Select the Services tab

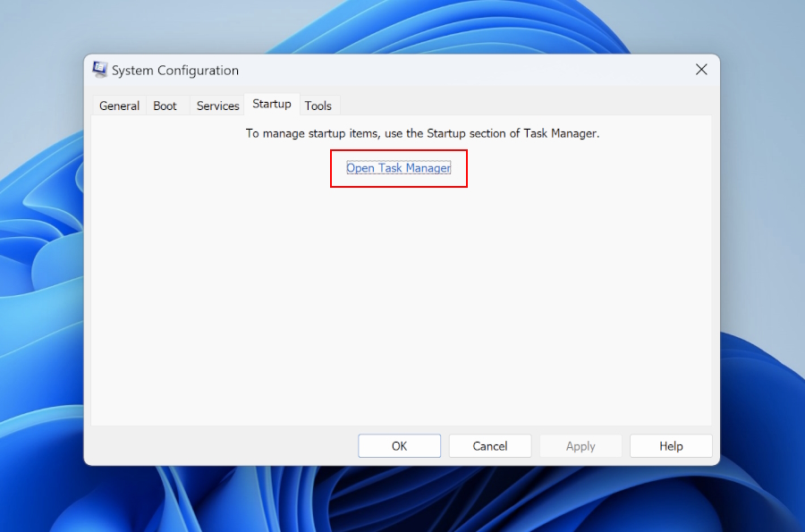[x=217, y=106]
